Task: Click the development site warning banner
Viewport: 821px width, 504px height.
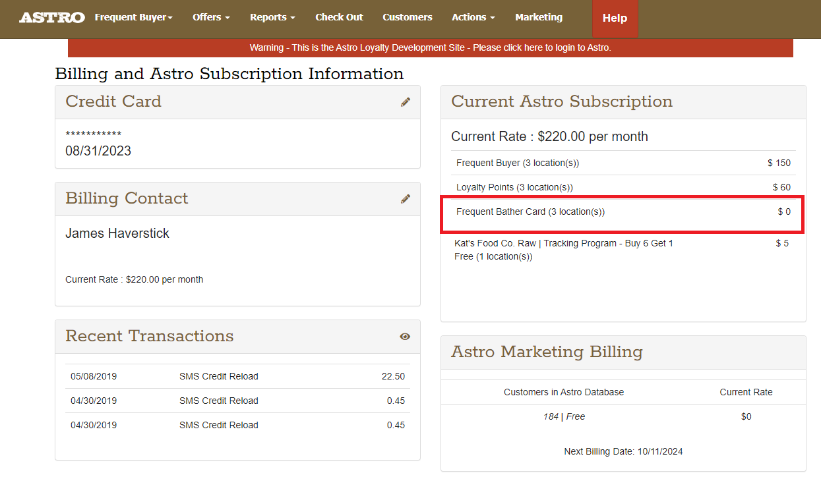Action: (x=430, y=48)
